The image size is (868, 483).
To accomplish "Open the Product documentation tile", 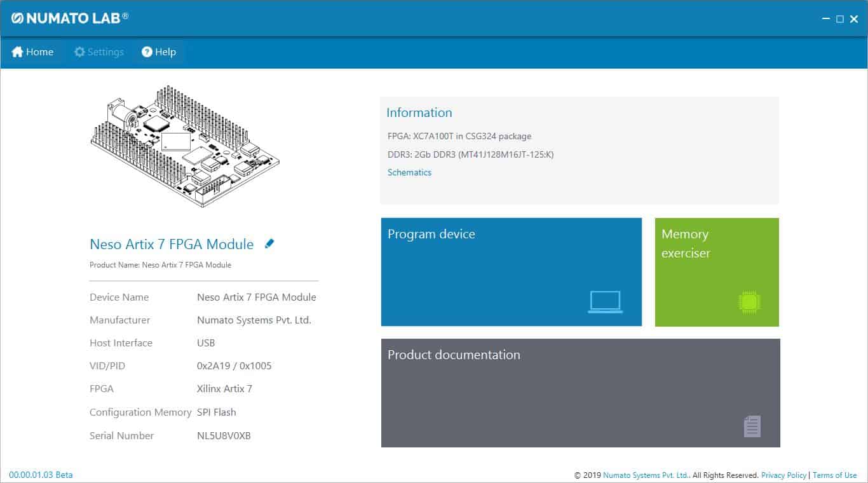I will [580, 393].
